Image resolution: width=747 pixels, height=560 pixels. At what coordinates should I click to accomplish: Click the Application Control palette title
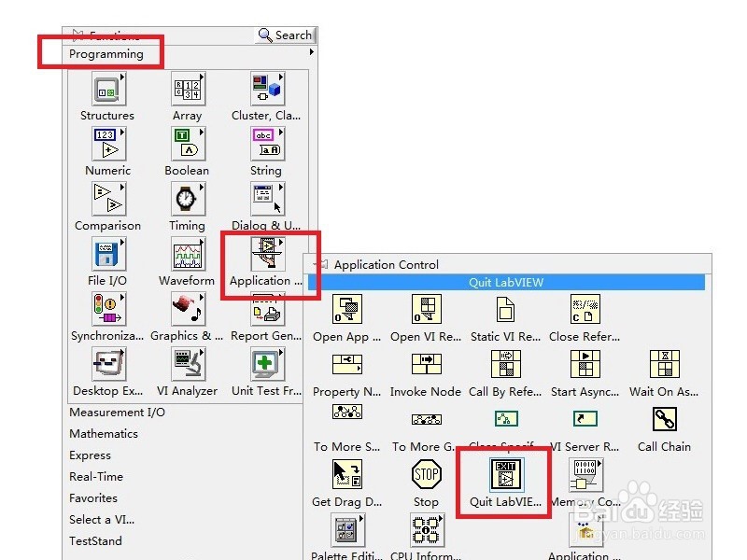[387, 265]
